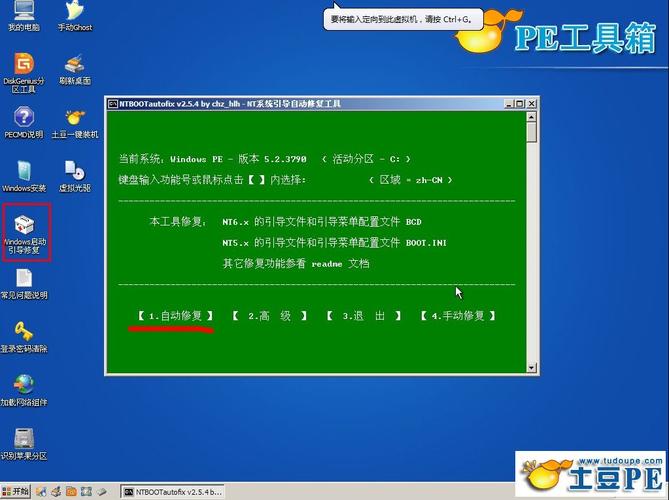Launch 登录密码清除 key icon
Viewport: 669px width, 500px height.
[x=23, y=333]
